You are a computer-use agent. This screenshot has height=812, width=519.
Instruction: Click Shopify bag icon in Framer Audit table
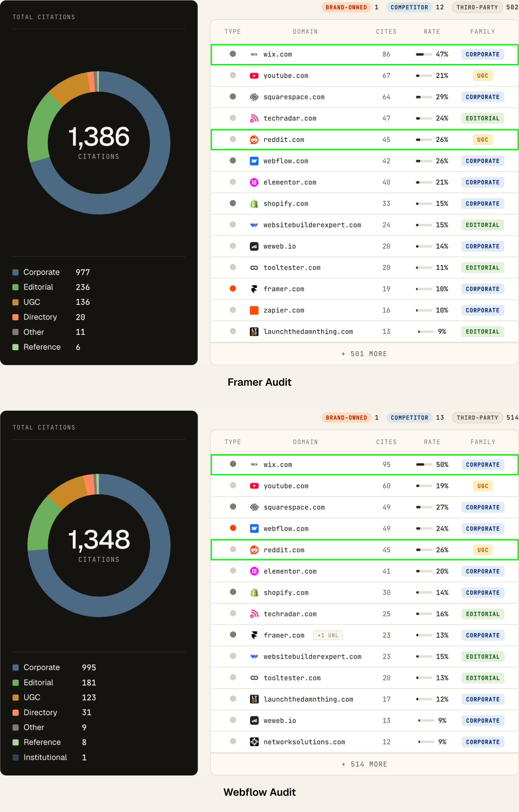254,204
